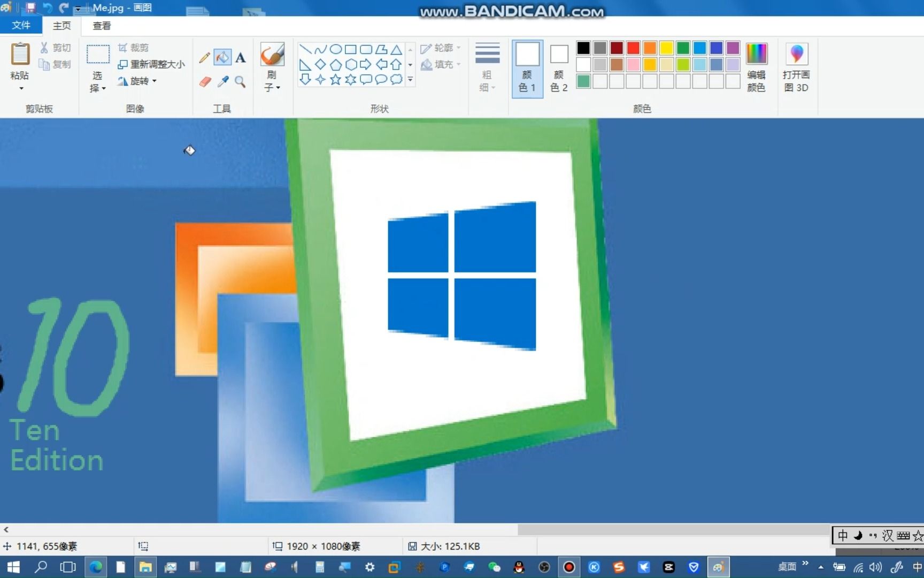Choose the Five-point star shape
Image resolution: width=924 pixels, height=578 pixels.
pyautogui.click(x=335, y=80)
